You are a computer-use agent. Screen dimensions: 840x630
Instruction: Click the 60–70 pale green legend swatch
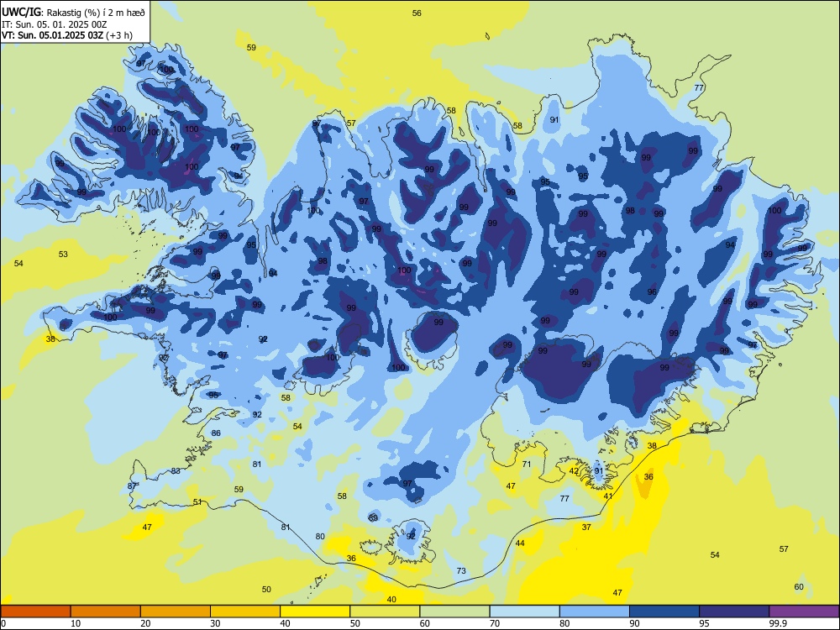coord(454,612)
